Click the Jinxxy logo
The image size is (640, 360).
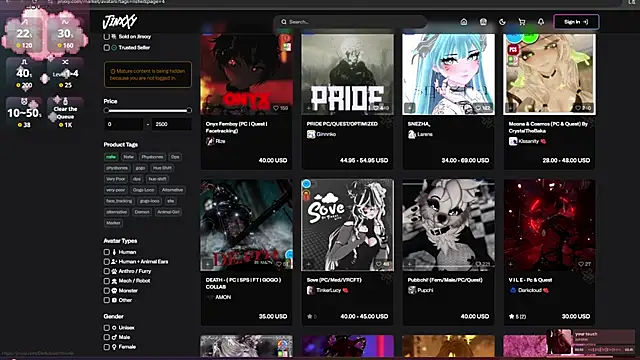(120, 22)
